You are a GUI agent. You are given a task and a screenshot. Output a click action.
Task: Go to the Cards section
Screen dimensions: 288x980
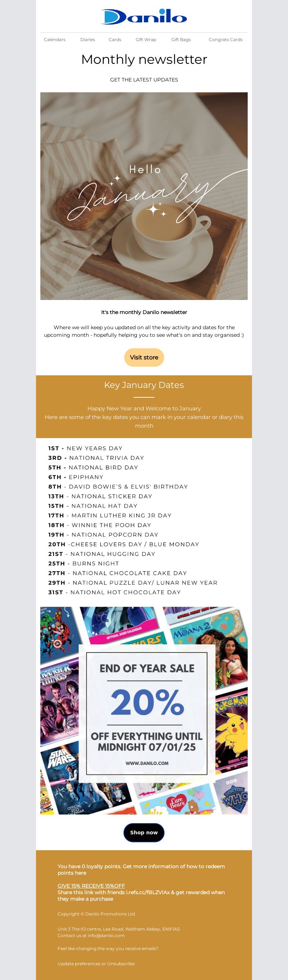pyautogui.click(x=115, y=40)
